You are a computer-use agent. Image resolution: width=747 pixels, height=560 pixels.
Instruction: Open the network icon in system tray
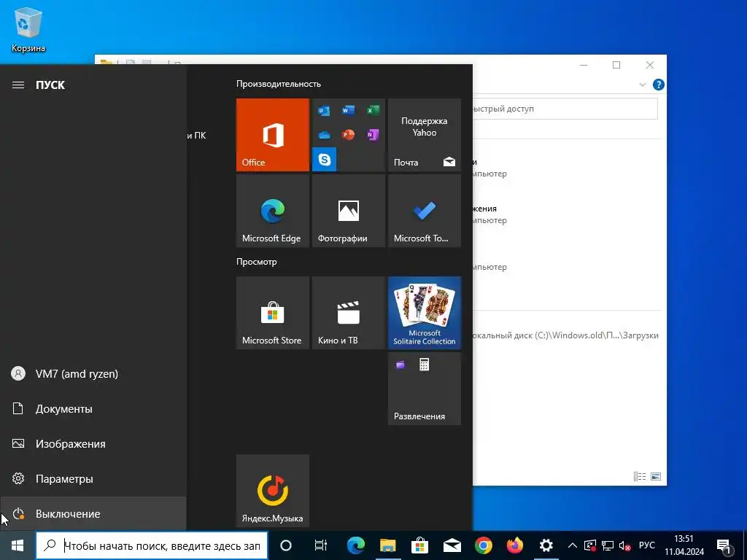pyautogui.click(x=608, y=545)
